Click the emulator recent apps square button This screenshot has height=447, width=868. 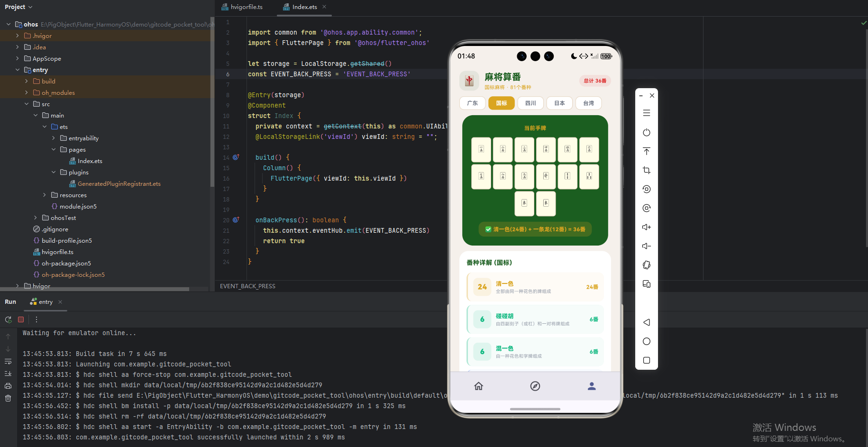tap(647, 360)
